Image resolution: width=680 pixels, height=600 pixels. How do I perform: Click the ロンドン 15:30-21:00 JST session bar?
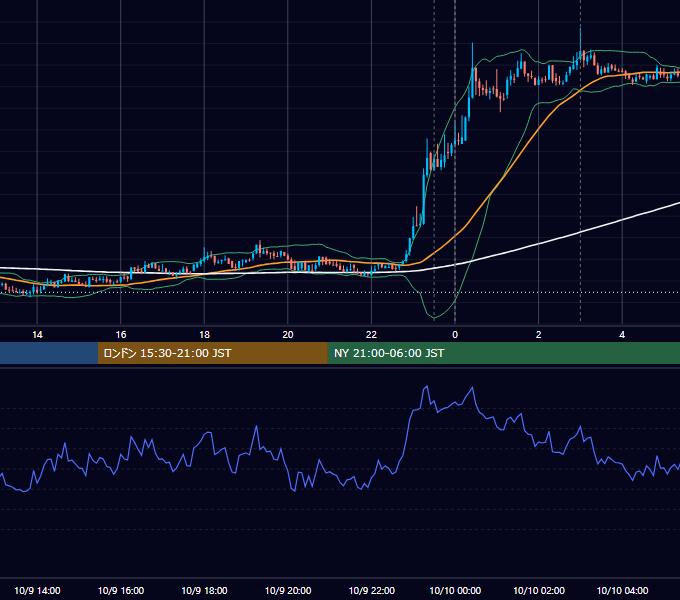pyautogui.click(x=212, y=353)
